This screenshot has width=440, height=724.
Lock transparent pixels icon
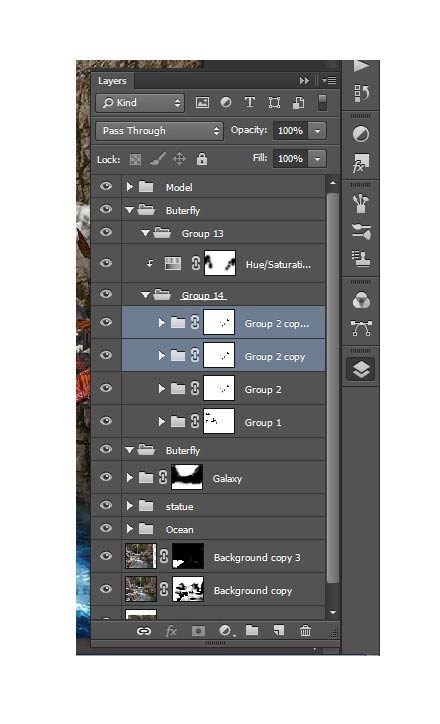135,159
